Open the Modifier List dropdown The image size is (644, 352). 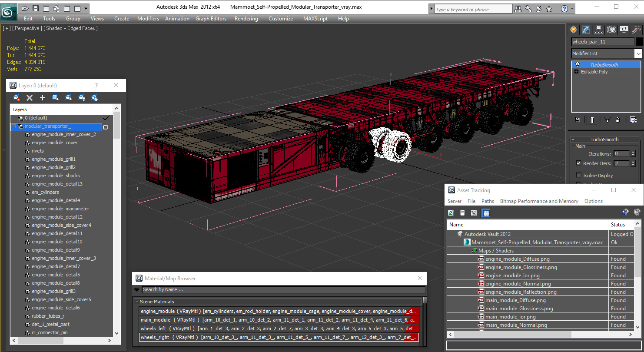tap(638, 53)
